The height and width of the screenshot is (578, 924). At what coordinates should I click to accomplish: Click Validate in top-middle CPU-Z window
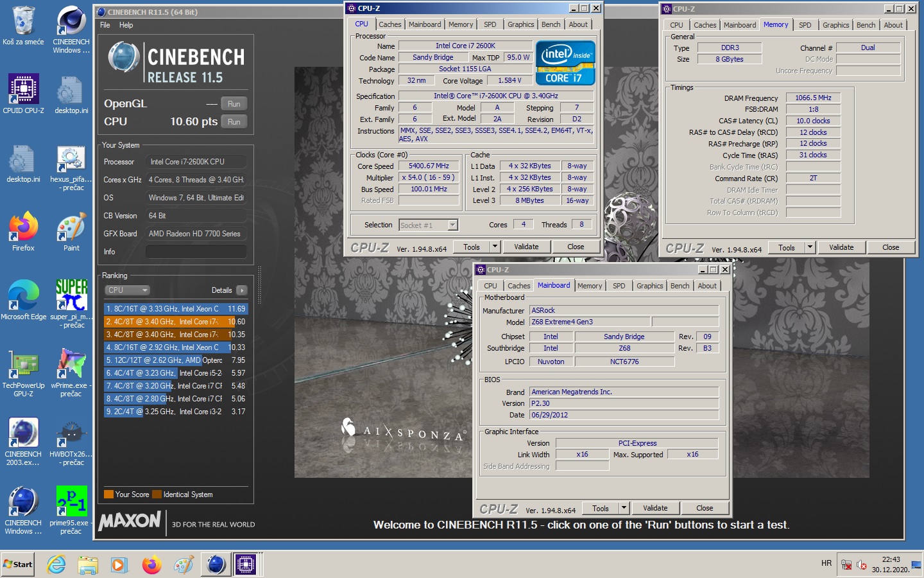point(526,247)
